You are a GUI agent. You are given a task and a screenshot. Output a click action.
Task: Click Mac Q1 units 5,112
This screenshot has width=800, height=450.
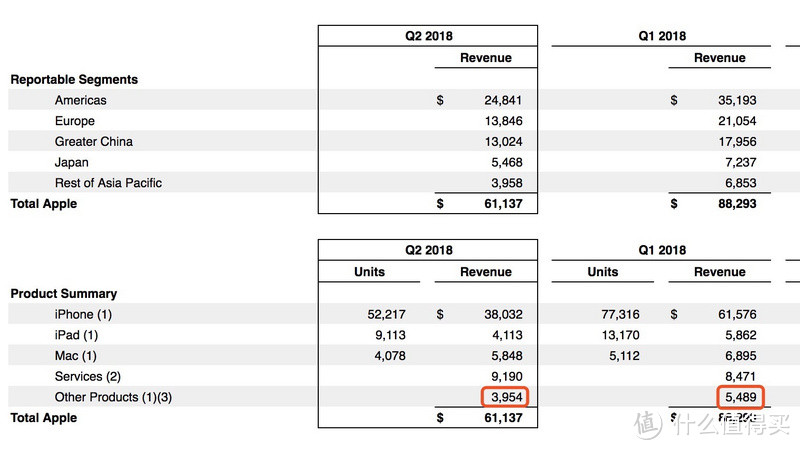coord(624,356)
